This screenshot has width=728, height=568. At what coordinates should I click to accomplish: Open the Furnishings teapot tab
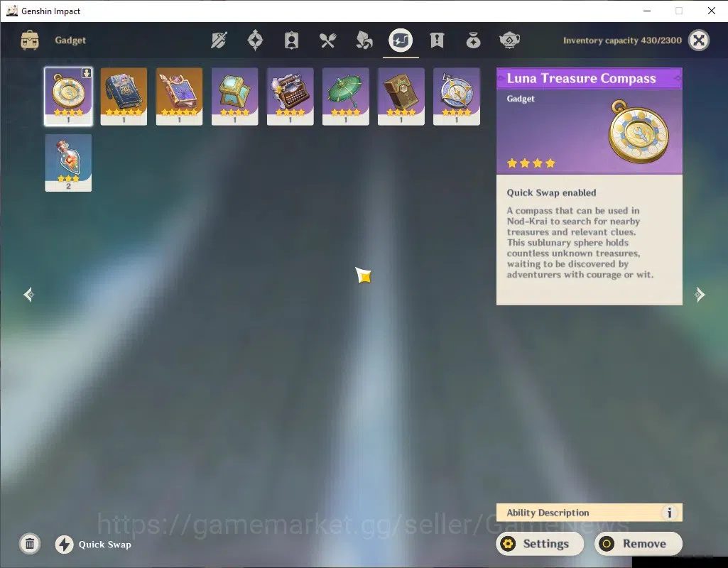pyautogui.click(x=509, y=40)
